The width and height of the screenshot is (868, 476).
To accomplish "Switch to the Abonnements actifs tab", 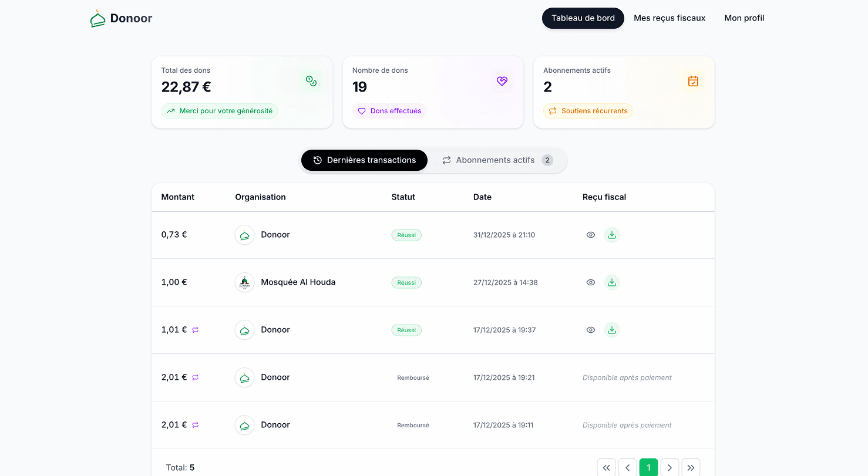I will [x=496, y=160].
